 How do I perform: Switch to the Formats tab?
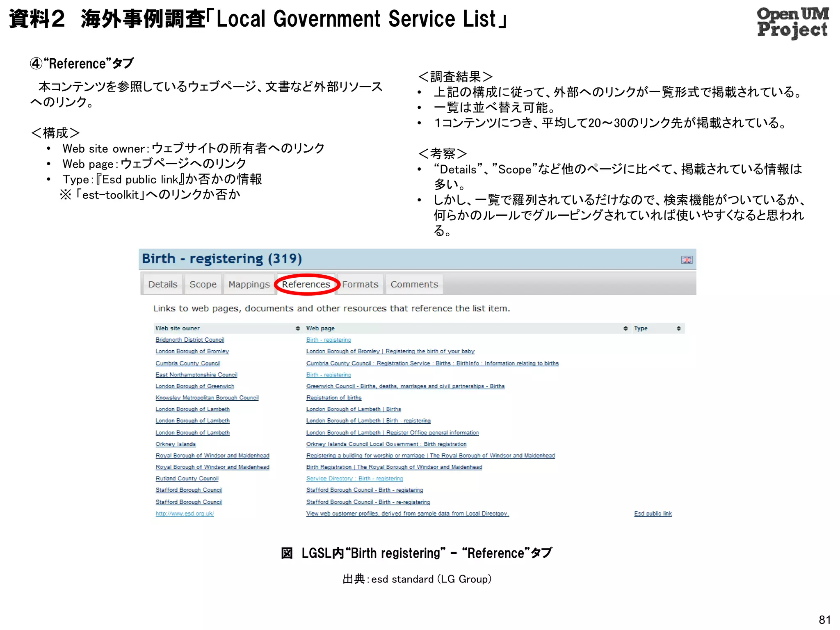[x=360, y=284]
